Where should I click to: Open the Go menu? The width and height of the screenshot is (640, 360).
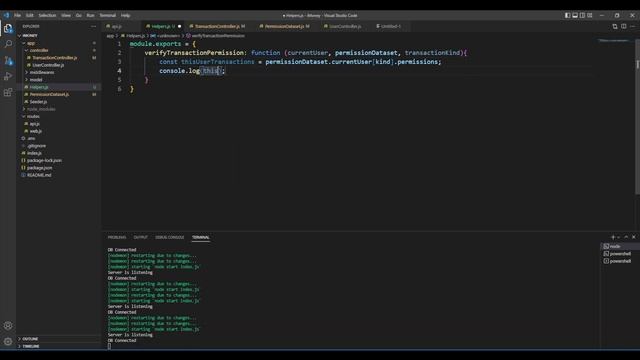coord(78,15)
